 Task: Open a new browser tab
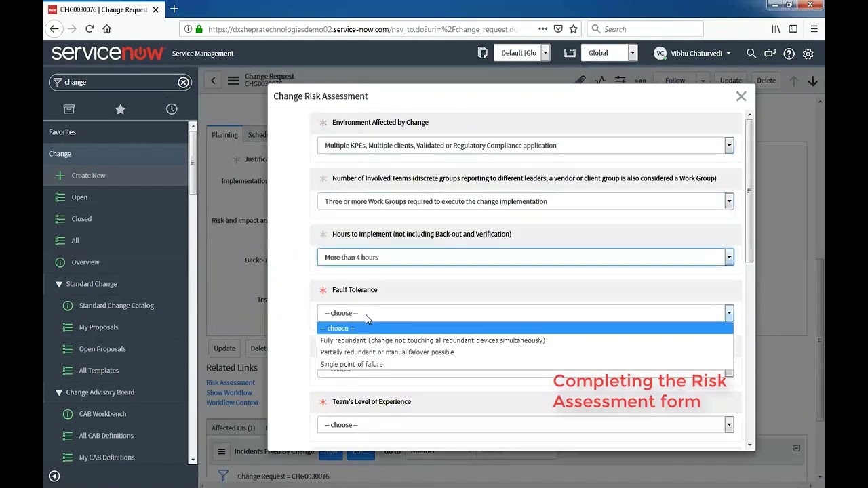pos(174,9)
